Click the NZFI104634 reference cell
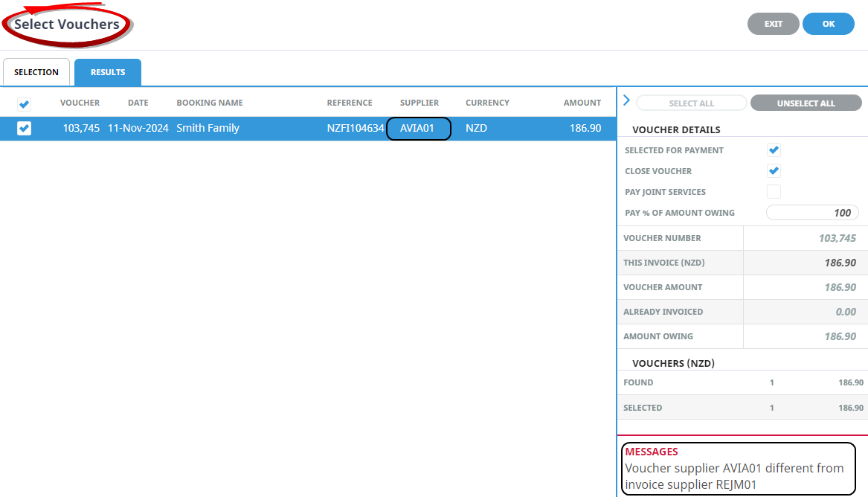The width and height of the screenshot is (868, 497). click(356, 129)
